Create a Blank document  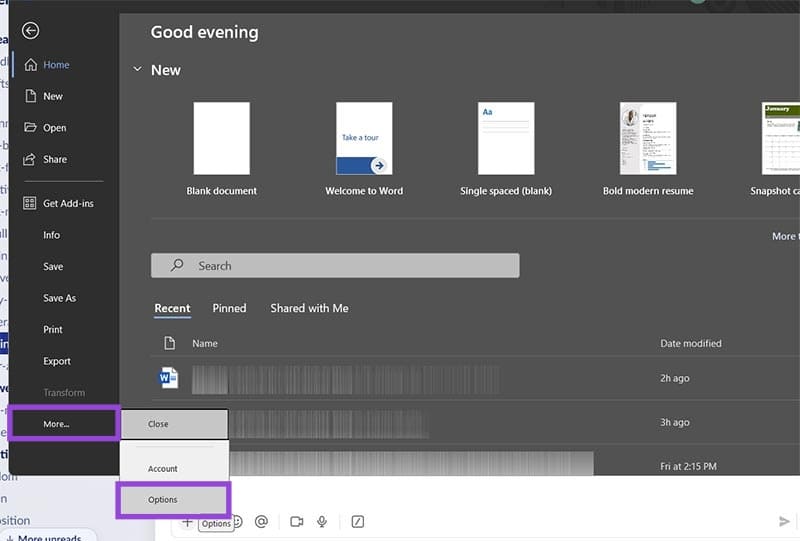point(221,149)
